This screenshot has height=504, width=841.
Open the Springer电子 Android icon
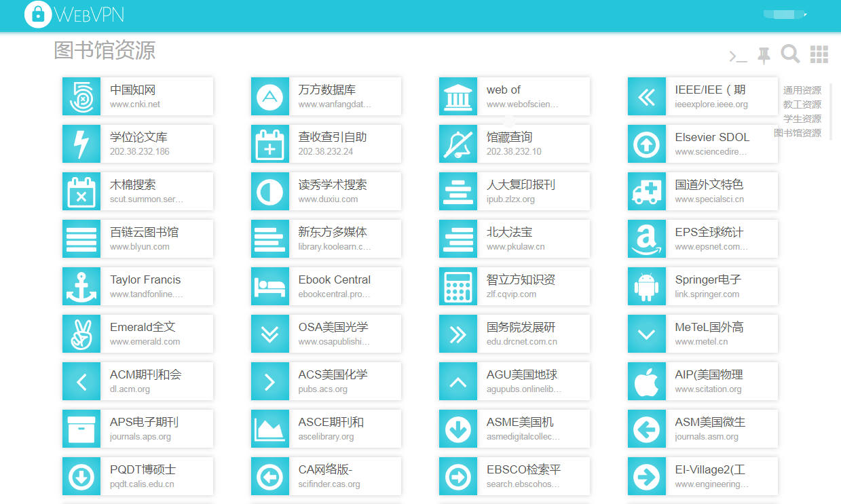coord(647,286)
